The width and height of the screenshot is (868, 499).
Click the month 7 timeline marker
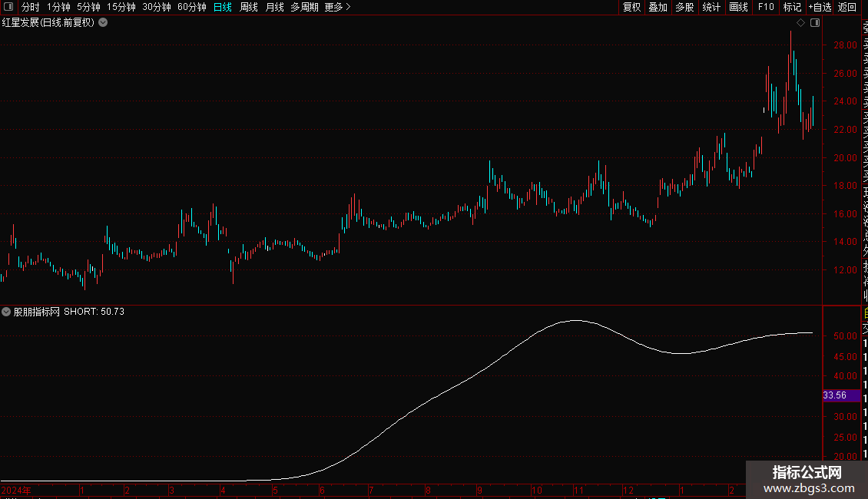click(x=371, y=491)
